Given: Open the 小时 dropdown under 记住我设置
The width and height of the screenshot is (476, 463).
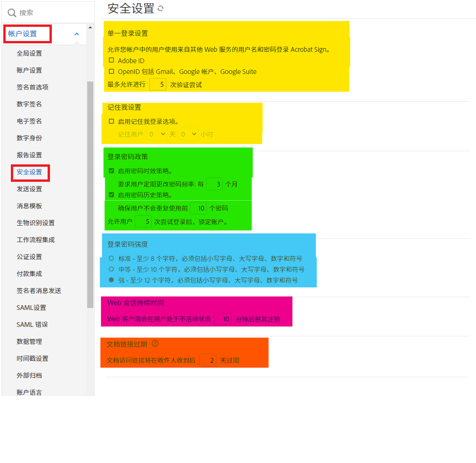Looking at the screenshot, I should [188, 134].
